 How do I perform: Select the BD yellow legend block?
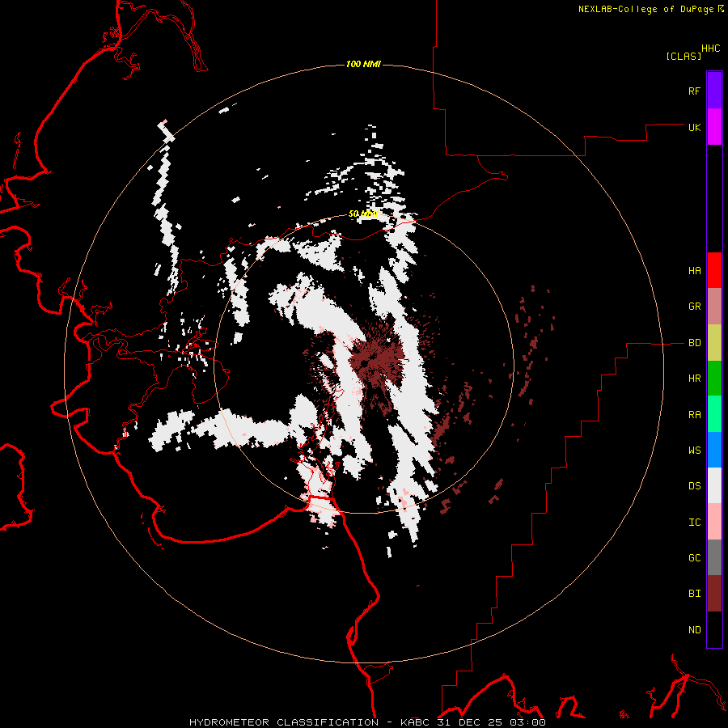714,343
